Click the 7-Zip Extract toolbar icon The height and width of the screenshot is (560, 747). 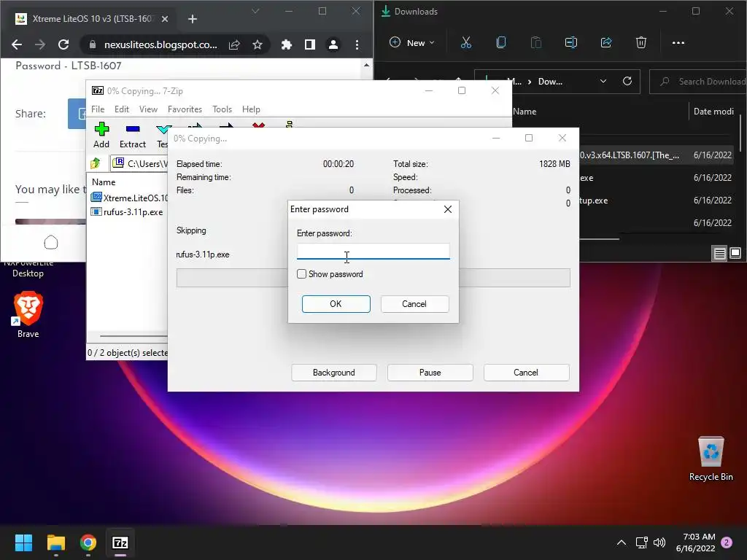(x=133, y=135)
